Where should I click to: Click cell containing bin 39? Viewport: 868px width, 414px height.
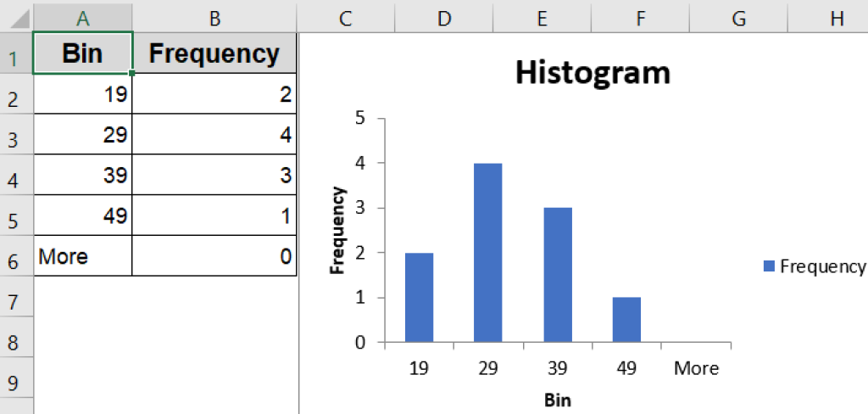tap(83, 175)
